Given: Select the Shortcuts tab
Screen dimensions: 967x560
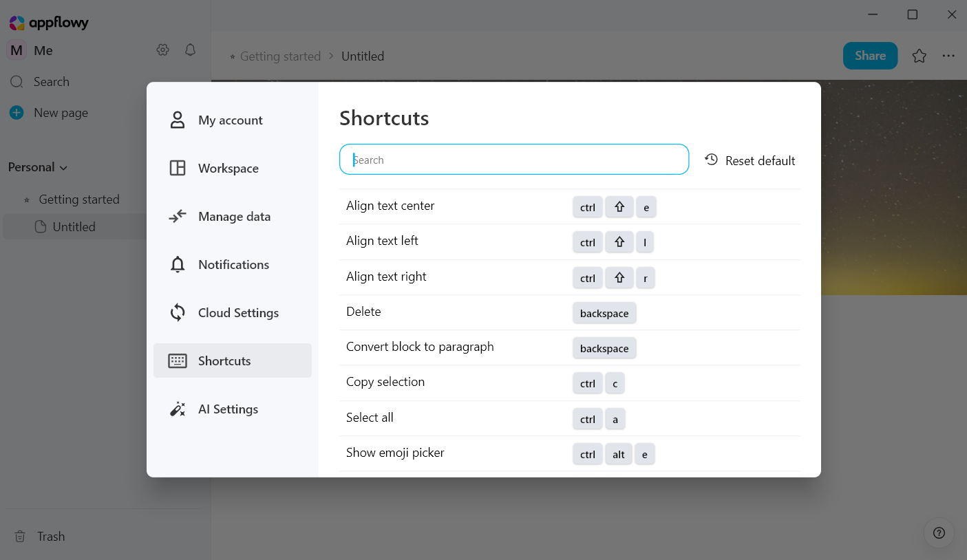Looking at the screenshot, I should tap(233, 360).
